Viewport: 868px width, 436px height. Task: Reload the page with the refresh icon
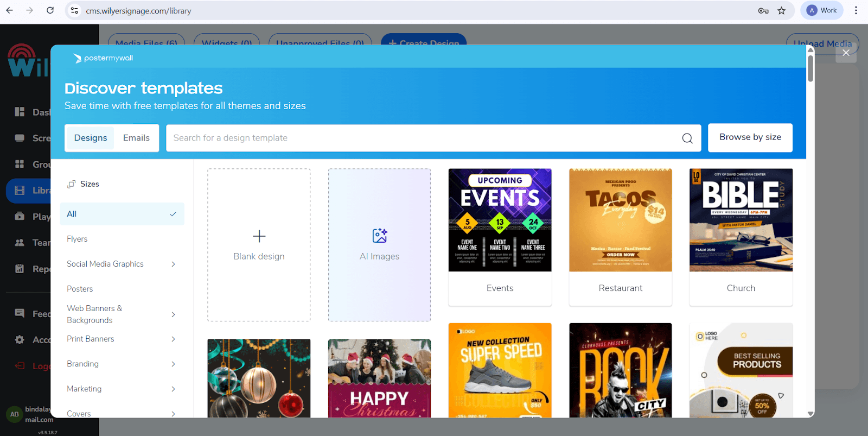[50, 10]
